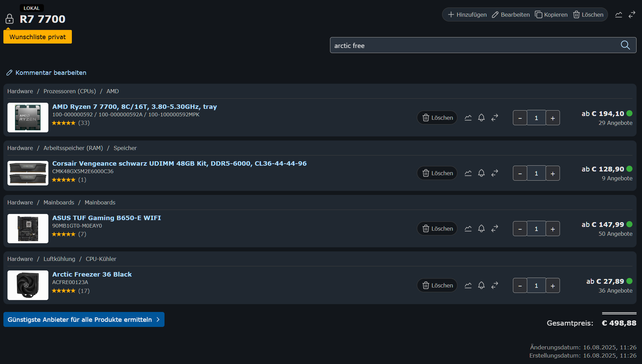The image size is (642, 364).
Task: Open CPU-Kühler breadcrumb
Action: [x=101, y=259]
